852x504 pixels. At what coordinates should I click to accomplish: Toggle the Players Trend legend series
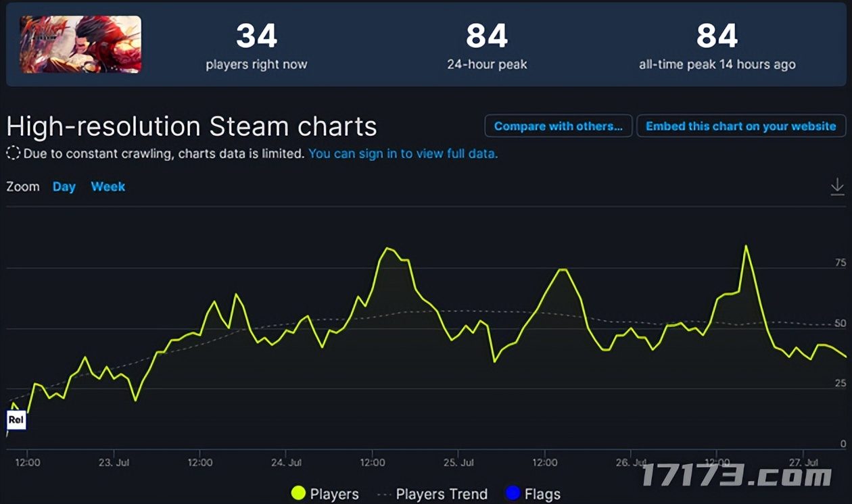tap(442, 494)
